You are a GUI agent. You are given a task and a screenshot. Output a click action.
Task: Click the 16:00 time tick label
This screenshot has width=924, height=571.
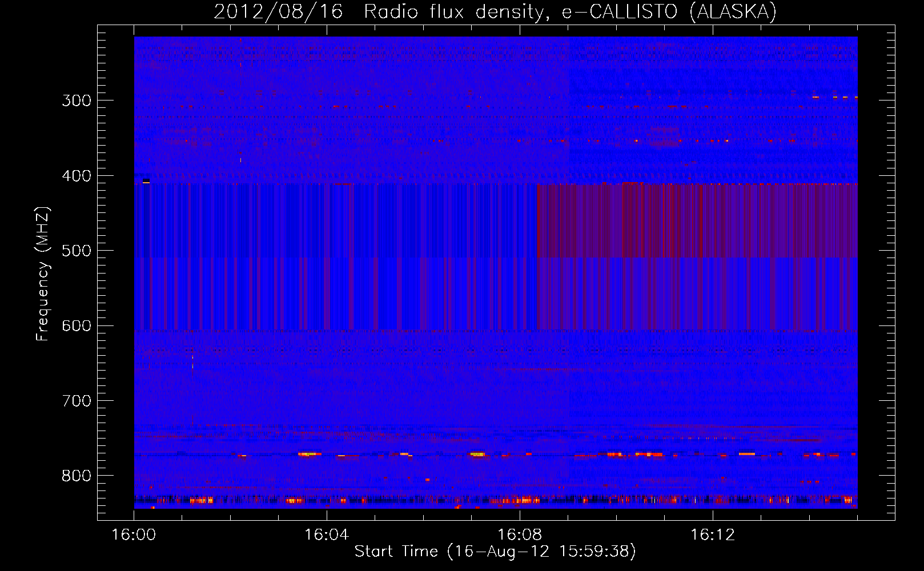point(134,534)
